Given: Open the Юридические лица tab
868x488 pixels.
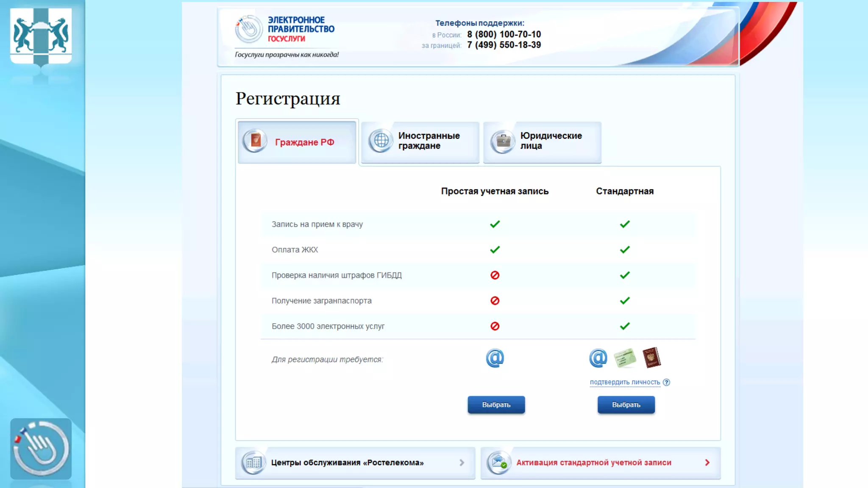Looking at the screenshot, I should pos(542,142).
